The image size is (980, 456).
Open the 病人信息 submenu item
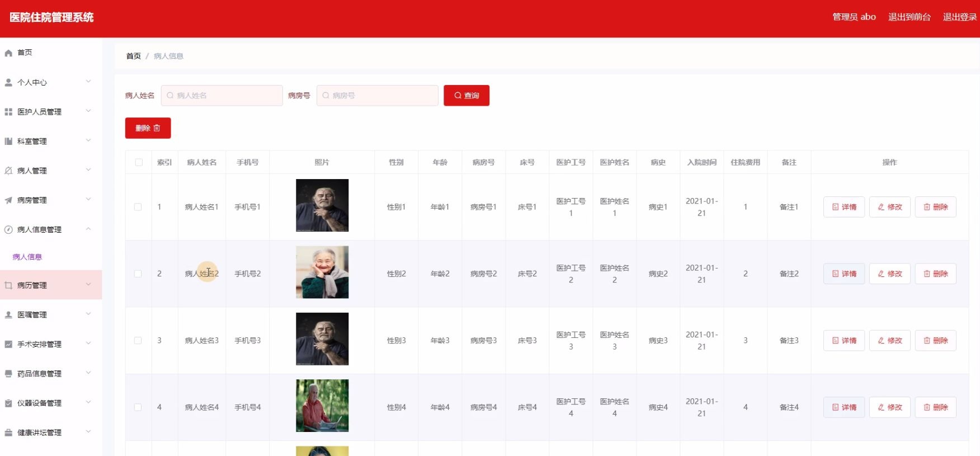point(27,257)
